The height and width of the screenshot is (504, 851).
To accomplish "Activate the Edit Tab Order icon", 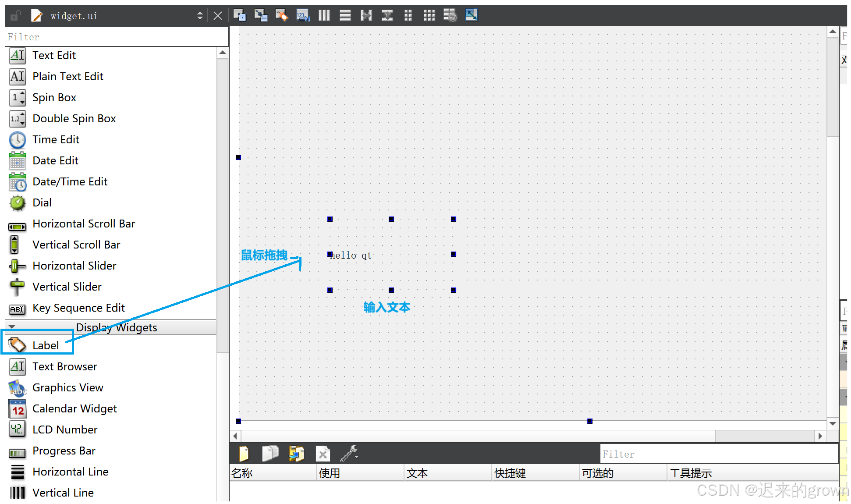I will (x=303, y=15).
